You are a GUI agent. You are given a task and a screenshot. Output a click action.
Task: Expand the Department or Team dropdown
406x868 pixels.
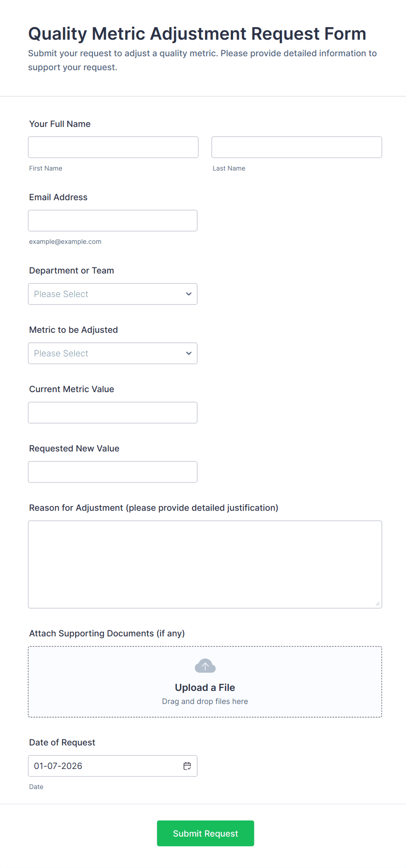click(112, 294)
